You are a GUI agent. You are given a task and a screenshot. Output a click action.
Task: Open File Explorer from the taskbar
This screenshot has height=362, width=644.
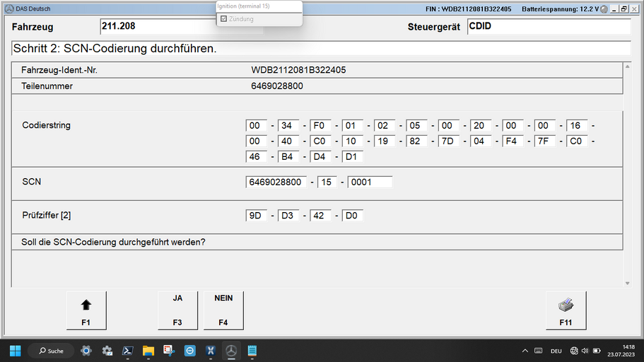(x=148, y=351)
